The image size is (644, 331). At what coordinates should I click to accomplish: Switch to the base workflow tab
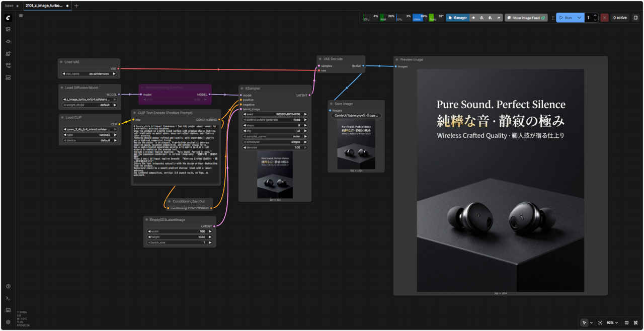(9, 6)
